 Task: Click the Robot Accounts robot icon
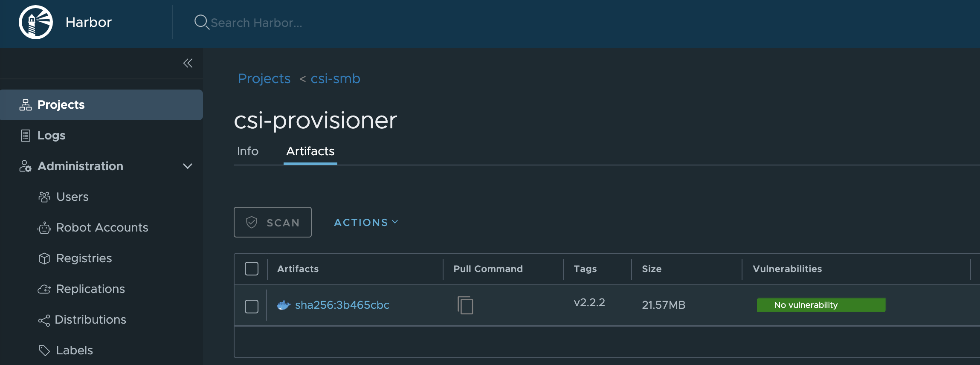point(44,228)
